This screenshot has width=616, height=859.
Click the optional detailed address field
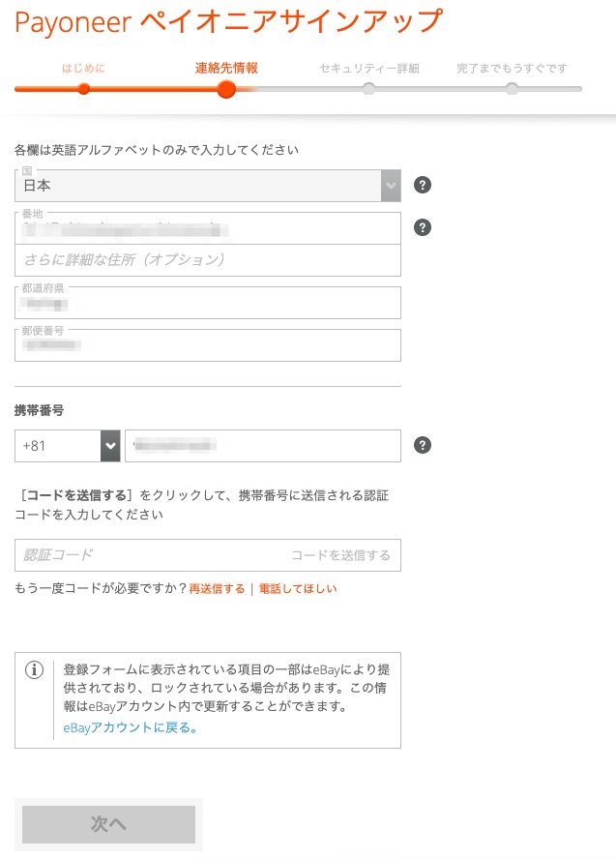coord(207,260)
